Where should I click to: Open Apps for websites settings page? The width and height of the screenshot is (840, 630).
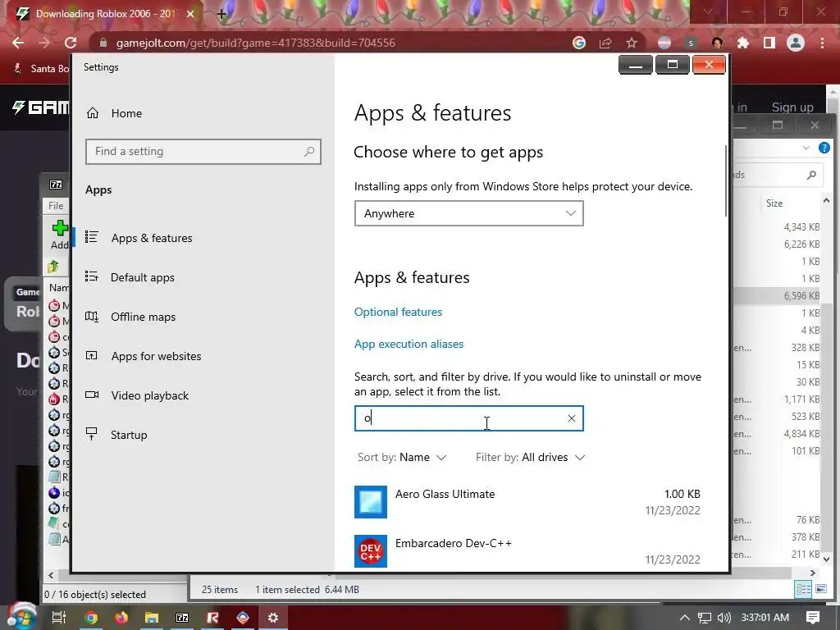pyautogui.click(x=156, y=356)
